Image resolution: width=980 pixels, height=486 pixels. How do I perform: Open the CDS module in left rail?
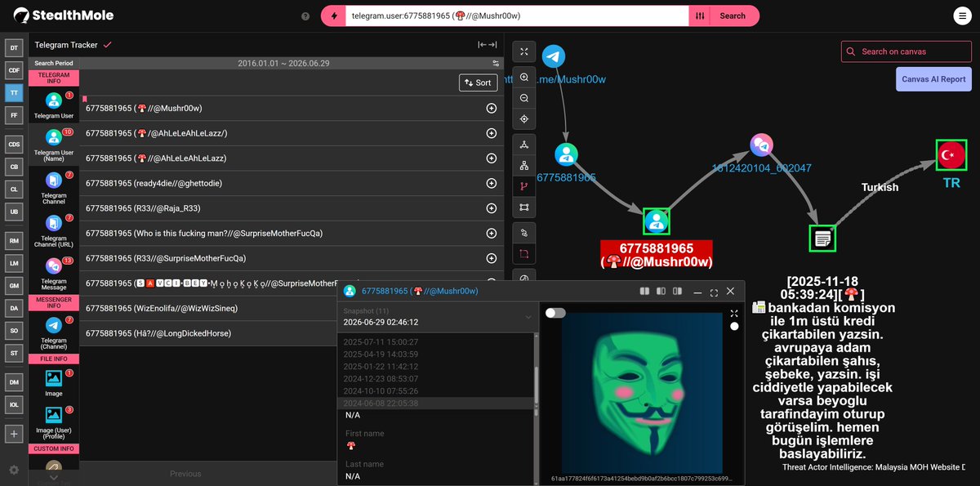pyautogui.click(x=13, y=144)
